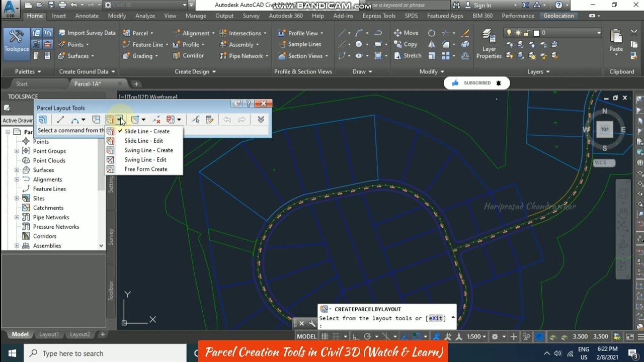Select the Line draw tool

point(342,33)
